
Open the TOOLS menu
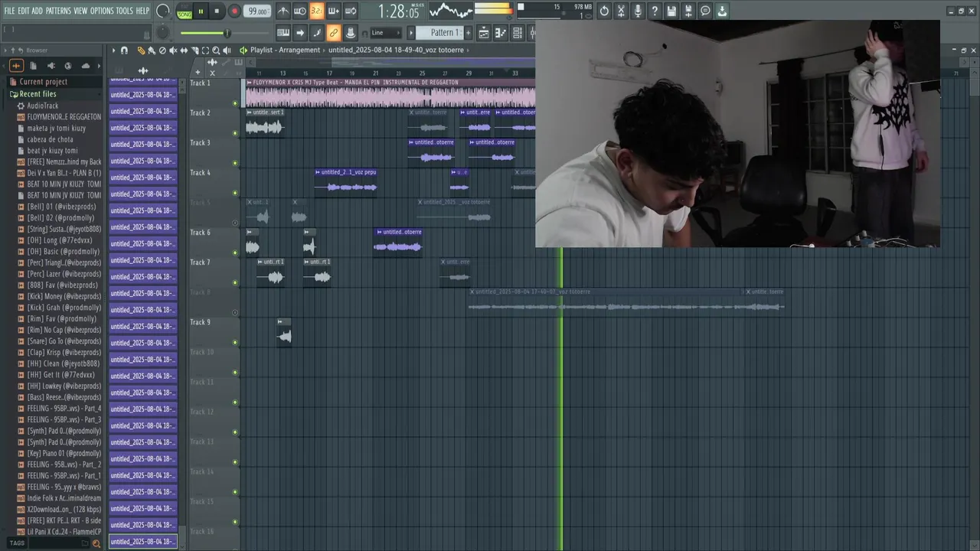pos(124,11)
